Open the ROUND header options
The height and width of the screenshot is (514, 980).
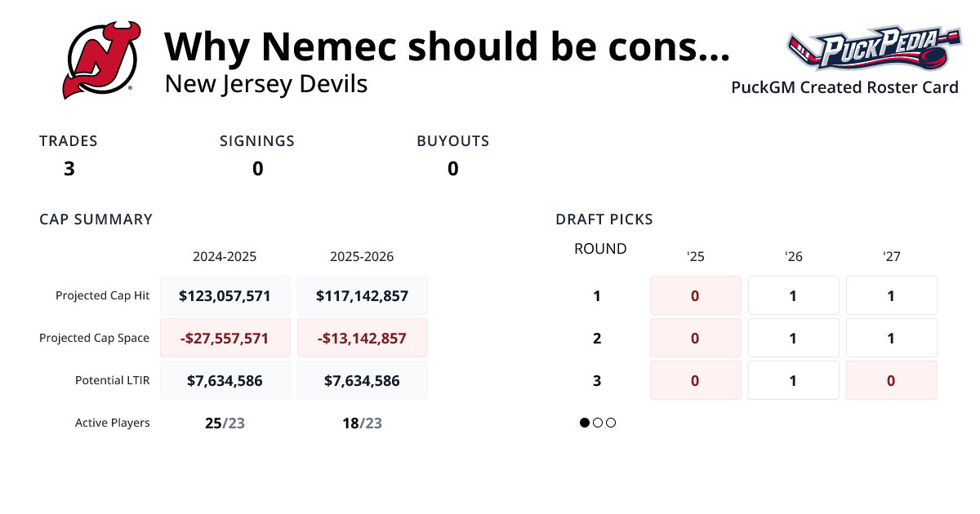point(600,249)
